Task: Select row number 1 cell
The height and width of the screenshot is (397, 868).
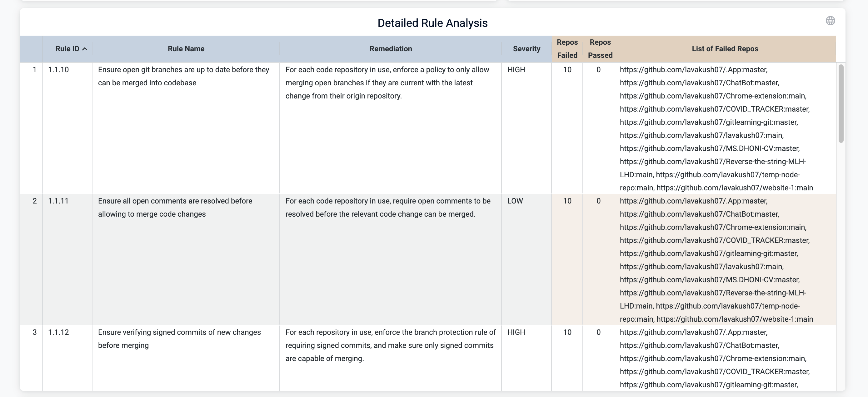Action: (34, 70)
